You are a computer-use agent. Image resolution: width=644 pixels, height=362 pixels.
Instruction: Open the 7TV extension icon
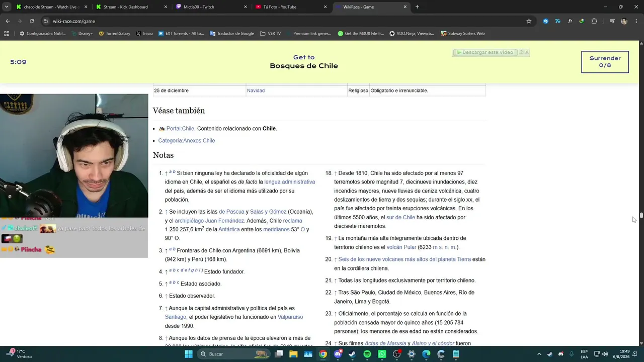557,21
